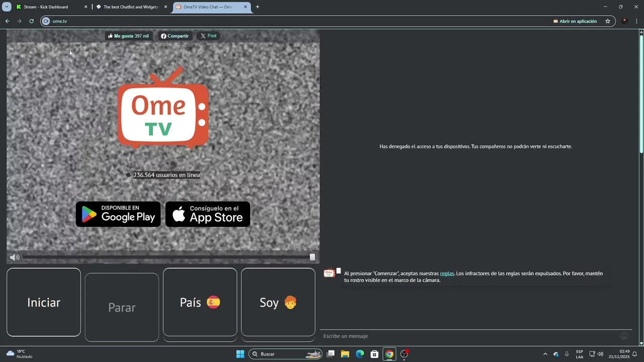644x362 pixels.
Task: Open the clock showing 02:49
Action: 619,354
